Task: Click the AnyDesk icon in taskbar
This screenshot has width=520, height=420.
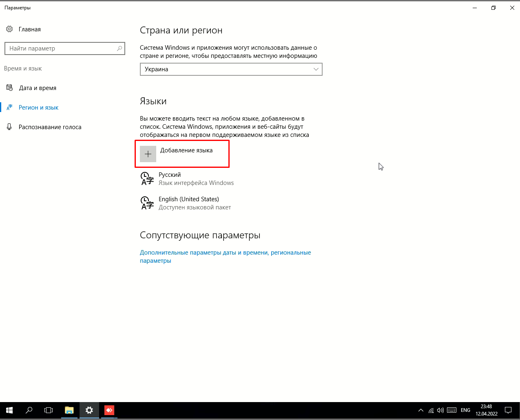Action: (x=109, y=410)
